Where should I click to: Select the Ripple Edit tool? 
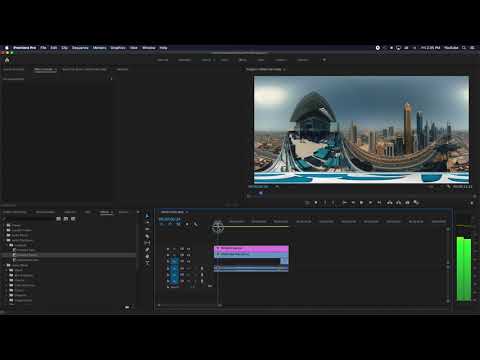point(147,229)
